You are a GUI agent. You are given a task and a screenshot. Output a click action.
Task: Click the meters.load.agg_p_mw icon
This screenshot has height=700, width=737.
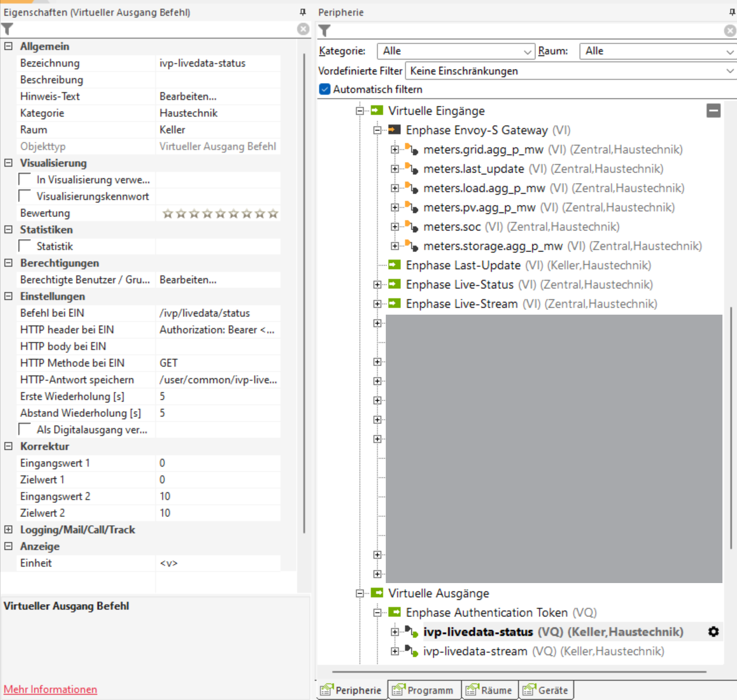pos(412,188)
